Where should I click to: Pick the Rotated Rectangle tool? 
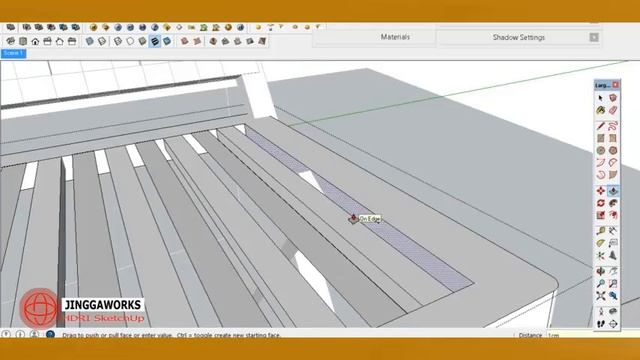pos(613,138)
